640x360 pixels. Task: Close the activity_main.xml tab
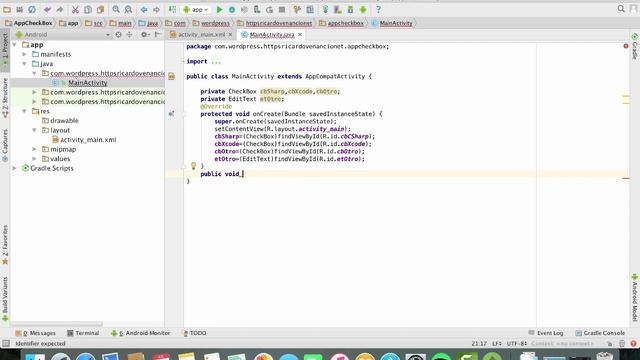(230, 35)
